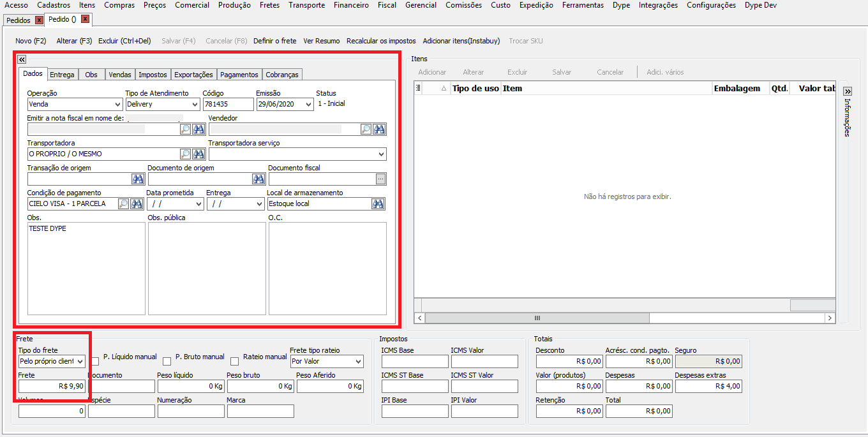Search Documento de origem with binoculars
This screenshot has width=868, height=437.
point(258,179)
